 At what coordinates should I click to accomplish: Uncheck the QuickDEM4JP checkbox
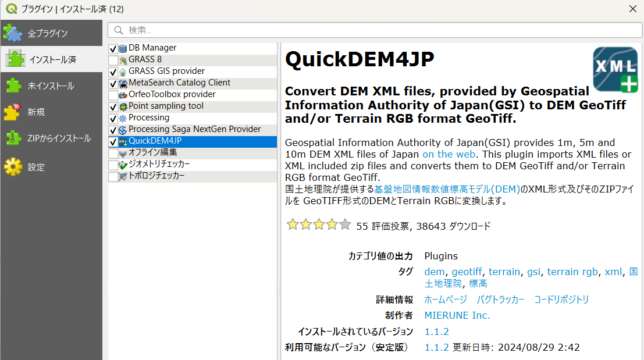coord(113,142)
